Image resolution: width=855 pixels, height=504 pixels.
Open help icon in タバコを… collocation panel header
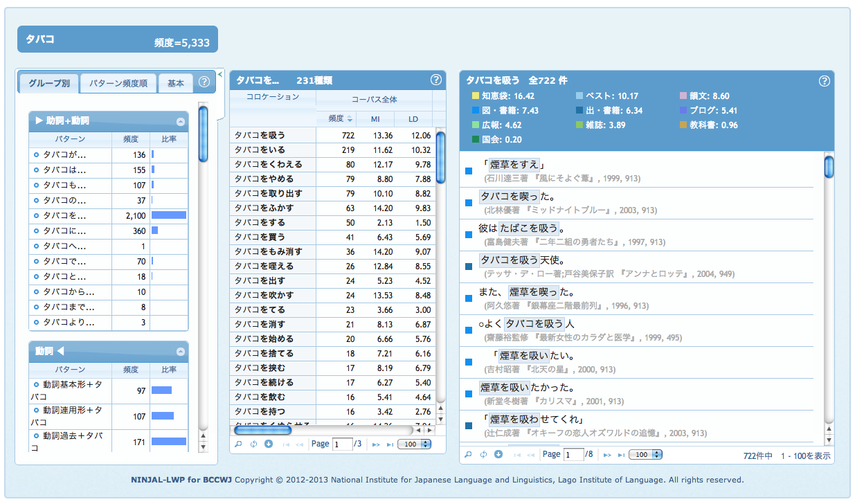point(435,79)
